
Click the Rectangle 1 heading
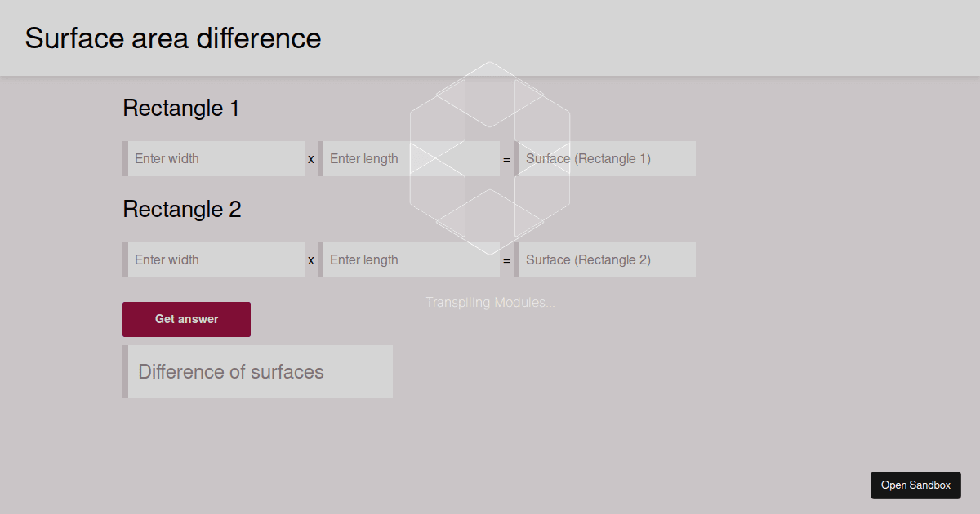(x=180, y=107)
